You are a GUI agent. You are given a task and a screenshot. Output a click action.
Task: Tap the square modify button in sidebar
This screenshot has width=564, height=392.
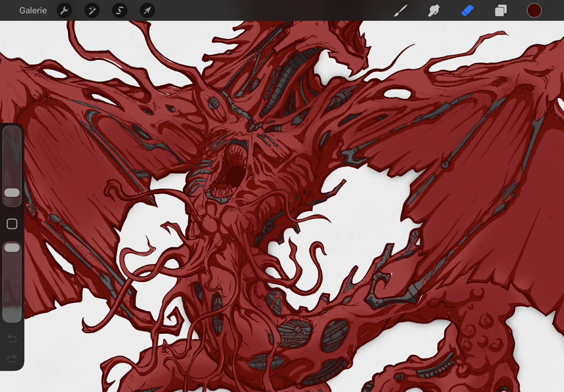[12, 224]
